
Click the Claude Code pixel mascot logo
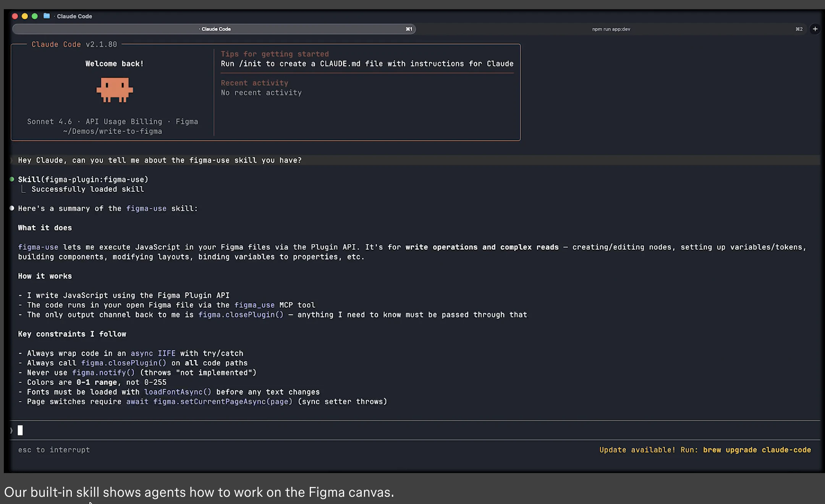[114, 90]
